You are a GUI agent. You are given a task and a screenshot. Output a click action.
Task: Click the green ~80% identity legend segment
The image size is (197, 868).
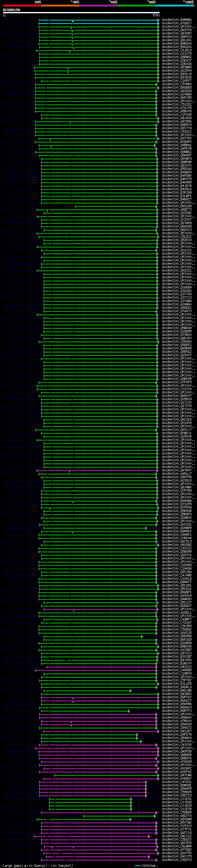click(137, 6)
